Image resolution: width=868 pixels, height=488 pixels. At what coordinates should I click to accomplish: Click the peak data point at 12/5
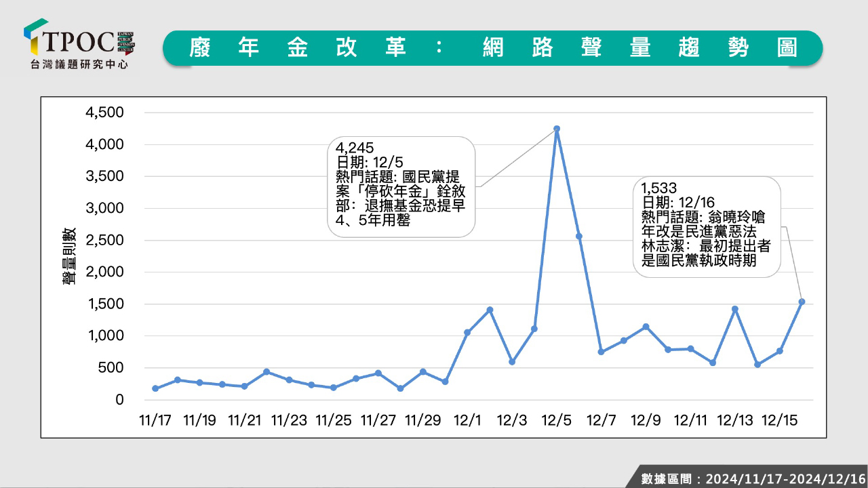tap(557, 129)
